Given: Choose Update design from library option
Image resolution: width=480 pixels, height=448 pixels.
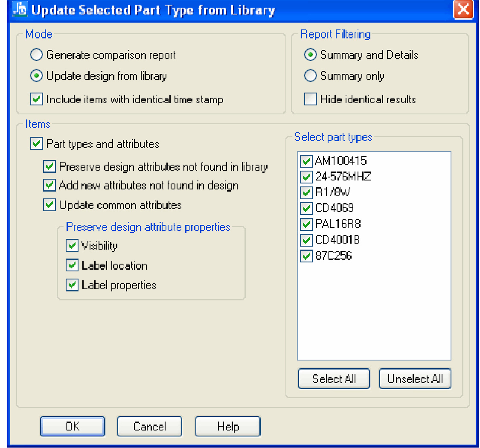Looking at the screenshot, I should point(37,76).
